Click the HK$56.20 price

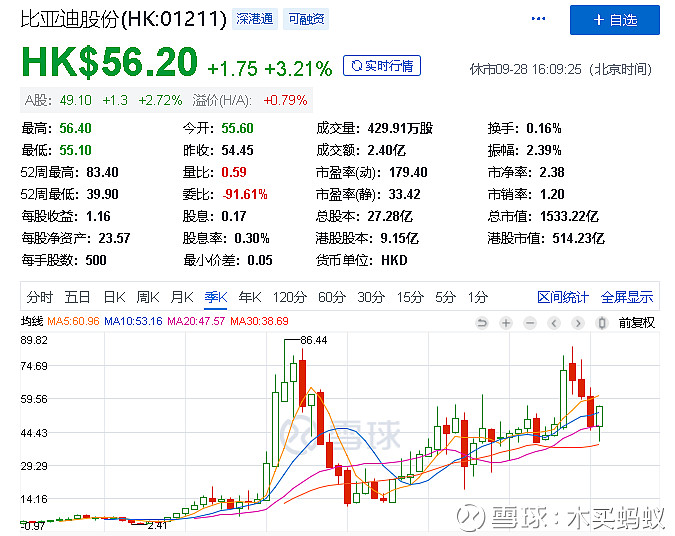click(109, 62)
